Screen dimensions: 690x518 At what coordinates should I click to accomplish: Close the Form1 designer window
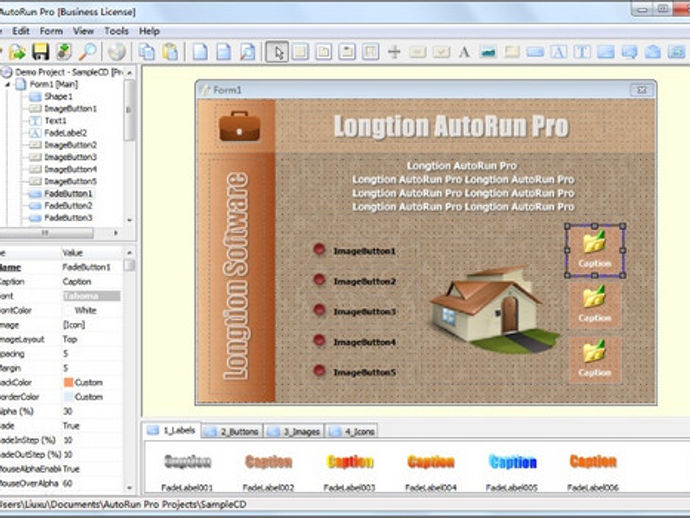pyautogui.click(x=642, y=90)
